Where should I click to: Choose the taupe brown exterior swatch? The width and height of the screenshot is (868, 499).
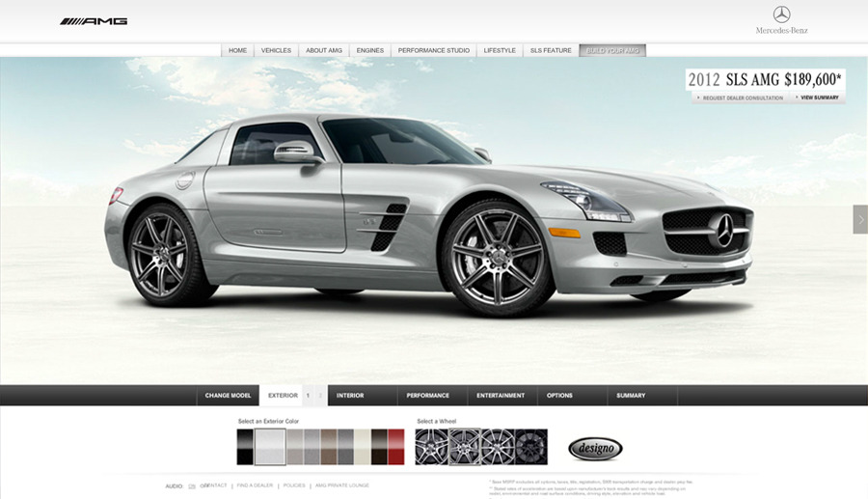point(329,446)
